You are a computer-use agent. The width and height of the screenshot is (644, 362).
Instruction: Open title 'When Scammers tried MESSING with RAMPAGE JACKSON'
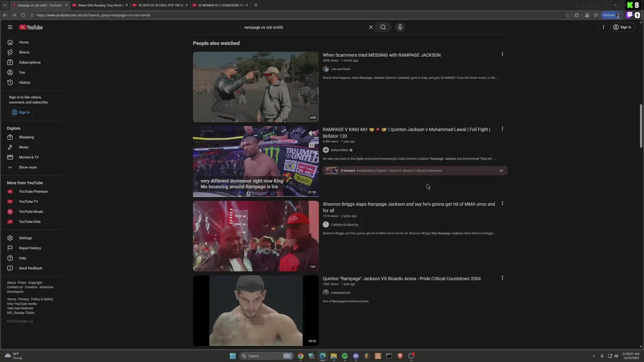(381, 55)
